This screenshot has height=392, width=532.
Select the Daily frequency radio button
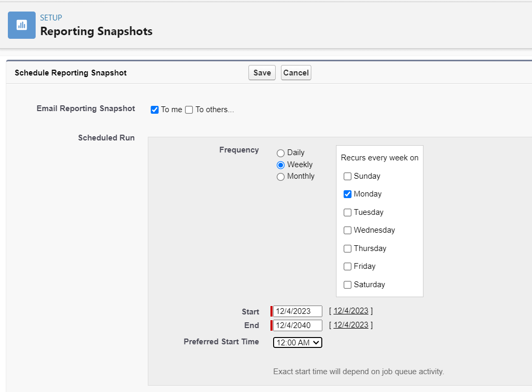click(x=281, y=153)
